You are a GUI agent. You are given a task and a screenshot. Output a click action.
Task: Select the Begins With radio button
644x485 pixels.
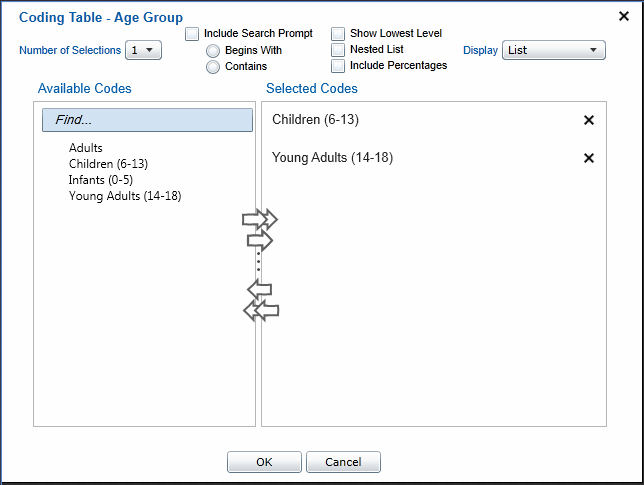[213, 51]
